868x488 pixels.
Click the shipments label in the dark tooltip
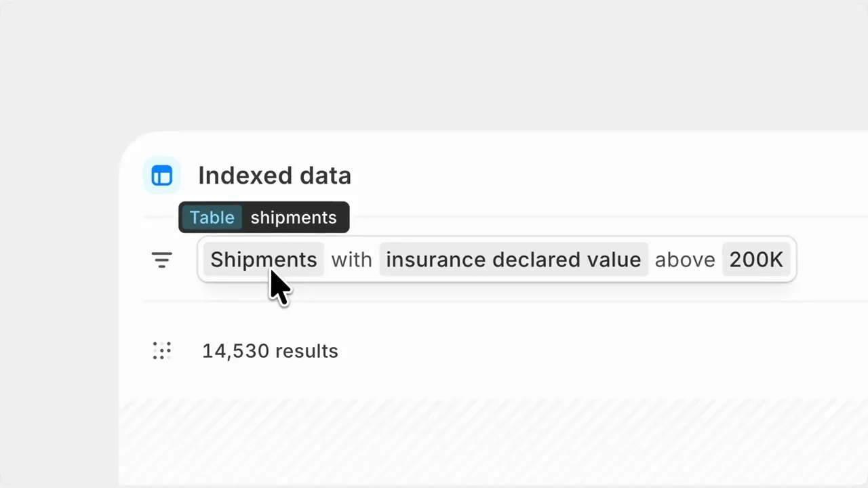tap(294, 218)
